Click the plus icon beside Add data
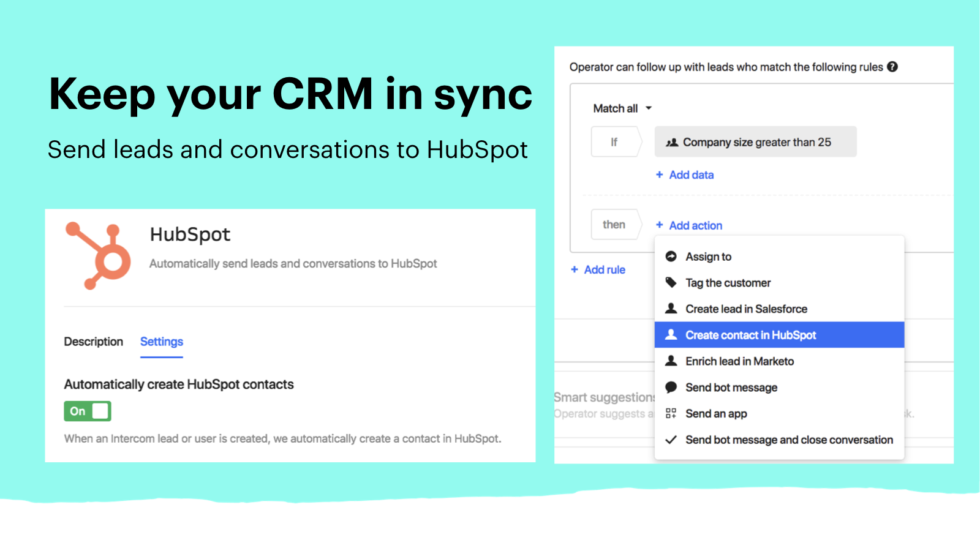This screenshot has height=551, width=980. click(x=660, y=174)
